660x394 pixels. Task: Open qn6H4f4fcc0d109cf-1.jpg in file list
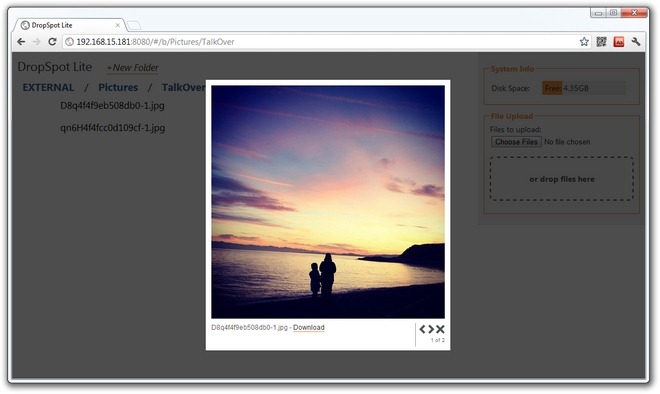112,128
